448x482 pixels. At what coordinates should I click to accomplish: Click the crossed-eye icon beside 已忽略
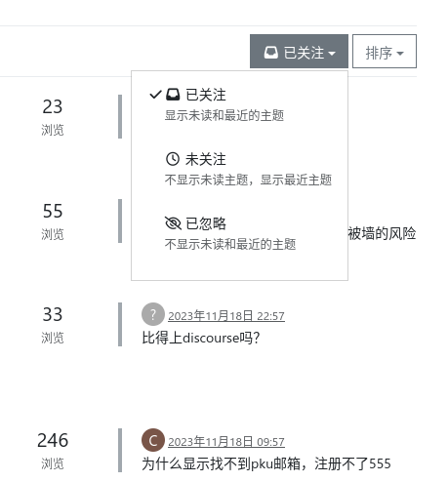coord(173,223)
